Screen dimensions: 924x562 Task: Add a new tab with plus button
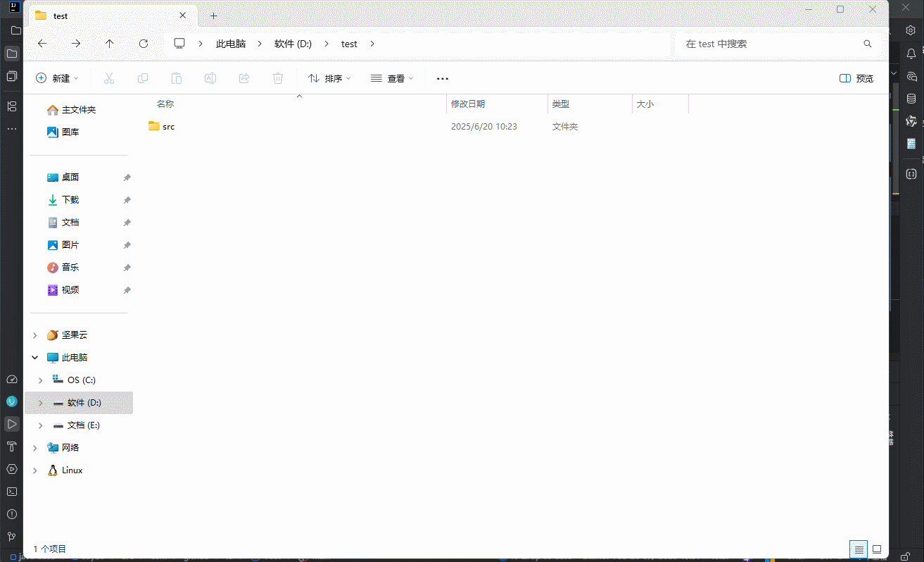pyautogui.click(x=214, y=15)
